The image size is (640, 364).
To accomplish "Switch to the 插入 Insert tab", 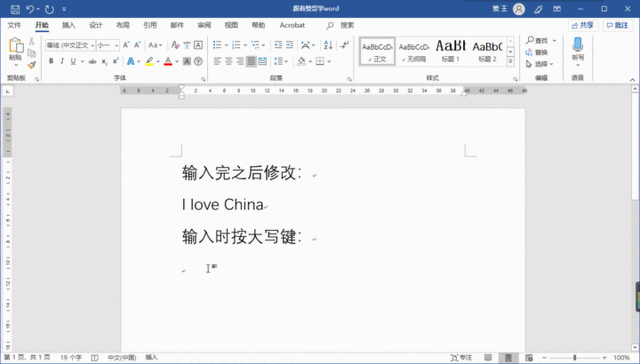I will [69, 25].
